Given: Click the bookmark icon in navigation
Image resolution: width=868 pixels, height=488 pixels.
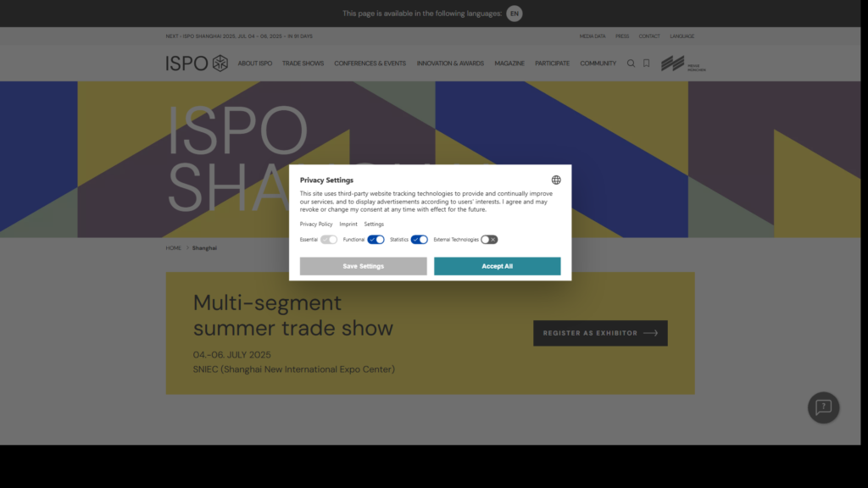Looking at the screenshot, I should pyautogui.click(x=646, y=63).
